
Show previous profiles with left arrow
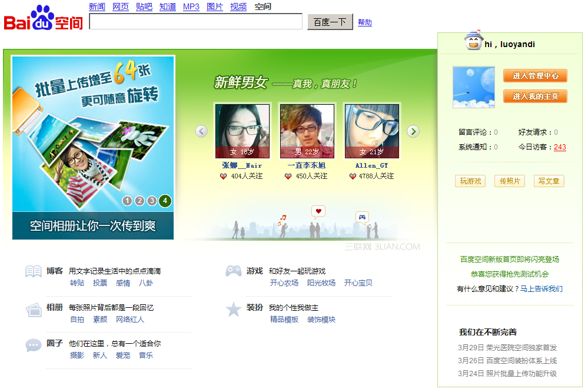[x=201, y=131]
